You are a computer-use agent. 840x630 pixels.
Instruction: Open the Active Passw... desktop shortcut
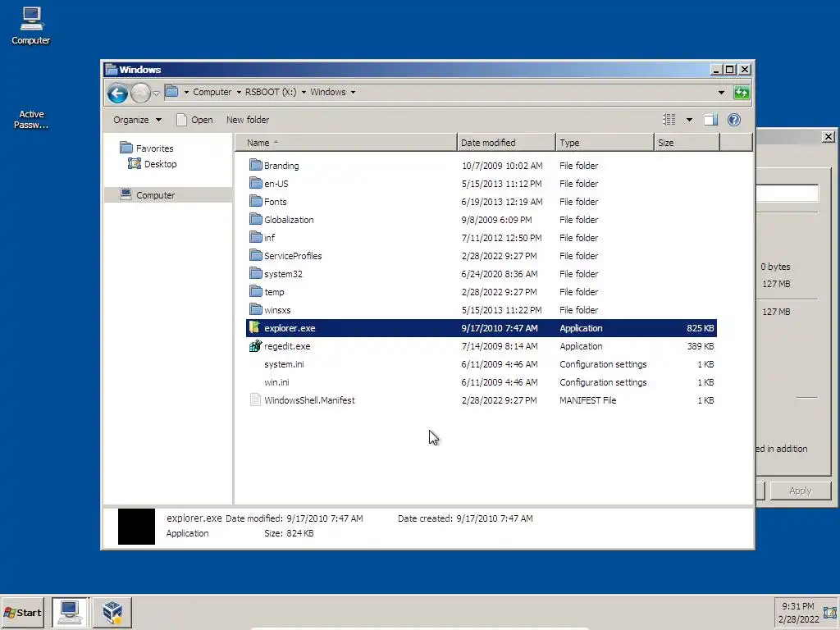31,120
